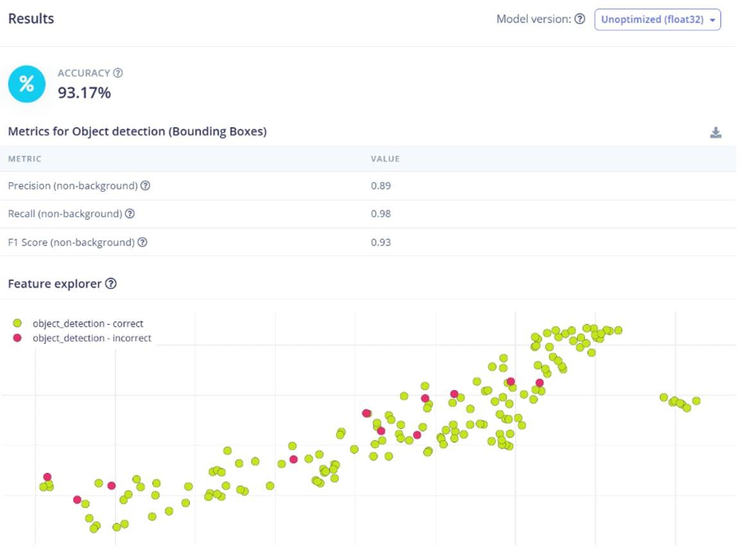Select the rightmost red incorrect data point
Image resolution: width=744 pixels, height=560 pixels.
[539, 383]
